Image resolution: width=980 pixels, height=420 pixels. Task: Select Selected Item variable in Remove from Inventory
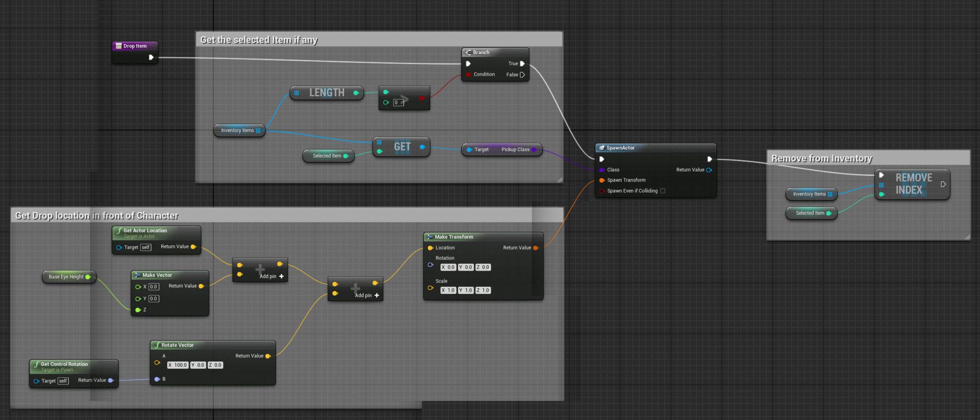811,213
